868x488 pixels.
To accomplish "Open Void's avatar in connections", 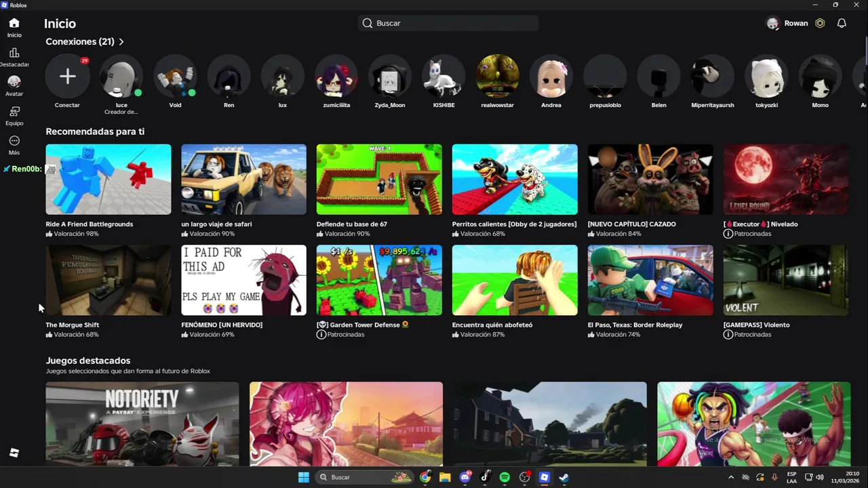I will pyautogui.click(x=175, y=76).
